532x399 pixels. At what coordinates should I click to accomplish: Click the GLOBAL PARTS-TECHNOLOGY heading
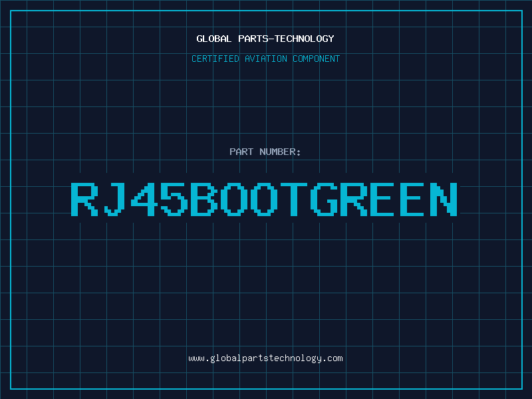coord(265,39)
